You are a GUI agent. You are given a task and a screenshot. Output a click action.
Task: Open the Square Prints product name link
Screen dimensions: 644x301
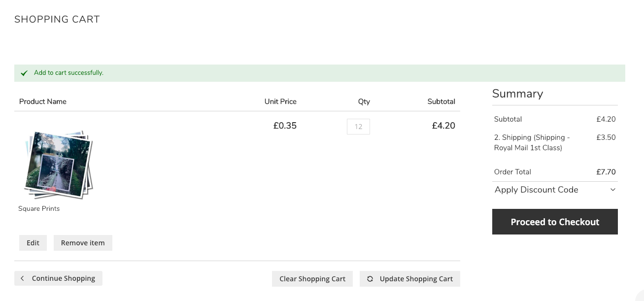(39, 208)
